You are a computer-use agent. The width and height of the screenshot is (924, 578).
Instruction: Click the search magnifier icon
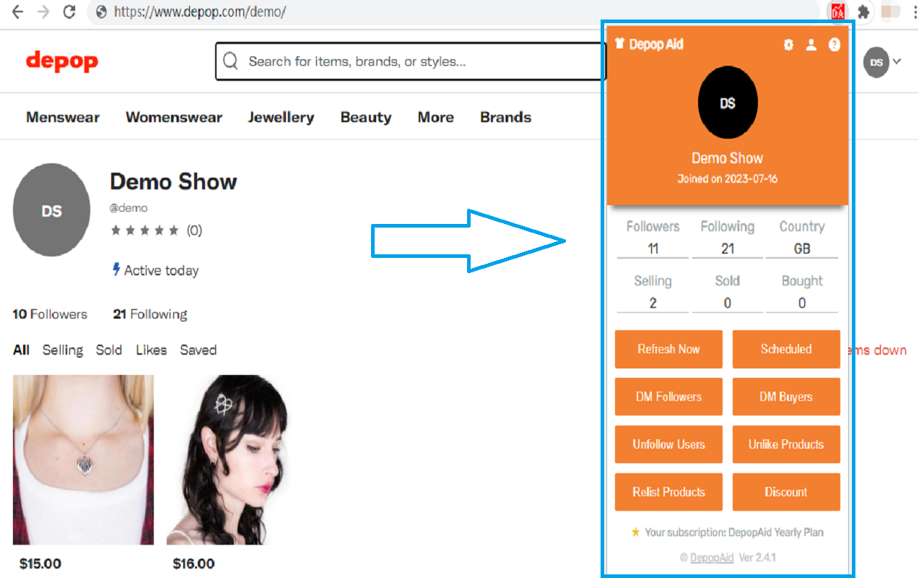230,61
